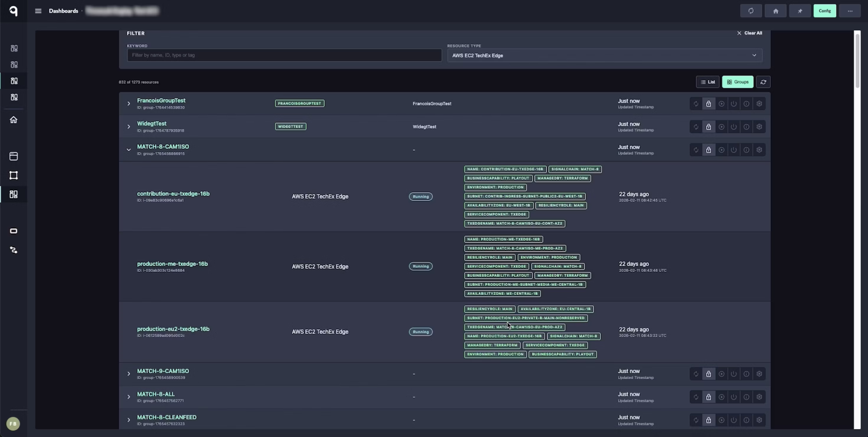Image resolution: width=868 pixels, height=437 pixels.
Task: Toggle lock on MATCH-9-CAM1ISO group
Action: tap(709, 374)
